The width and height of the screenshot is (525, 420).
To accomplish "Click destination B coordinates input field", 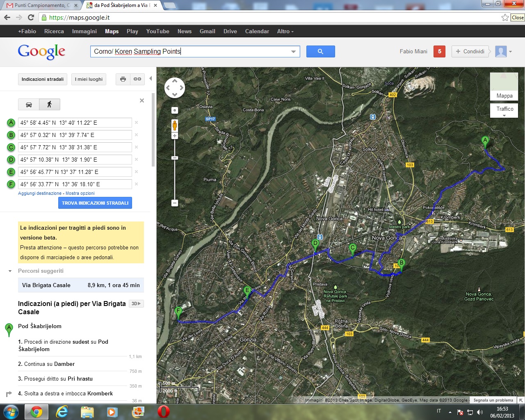I will pyautogui.click(x=75, y=135).
